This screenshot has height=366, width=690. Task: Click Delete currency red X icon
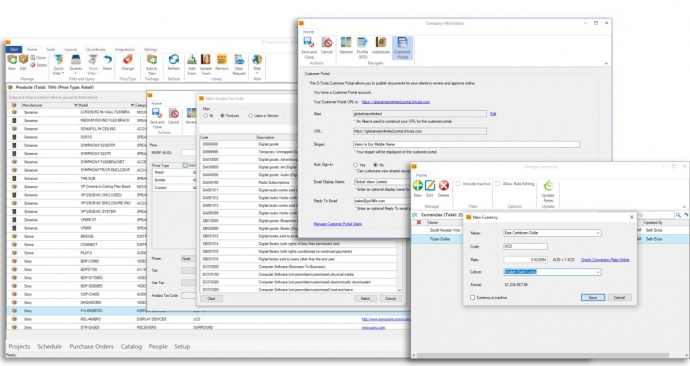[x=444, y=186]
